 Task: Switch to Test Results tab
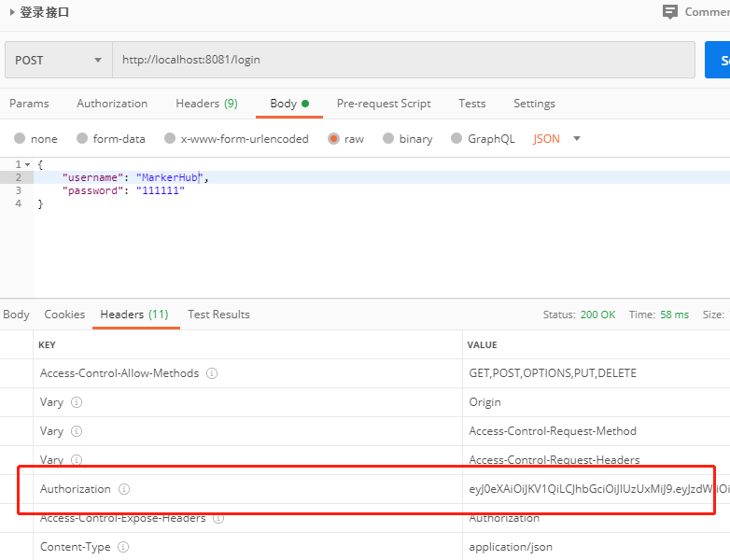coord(218,315)
